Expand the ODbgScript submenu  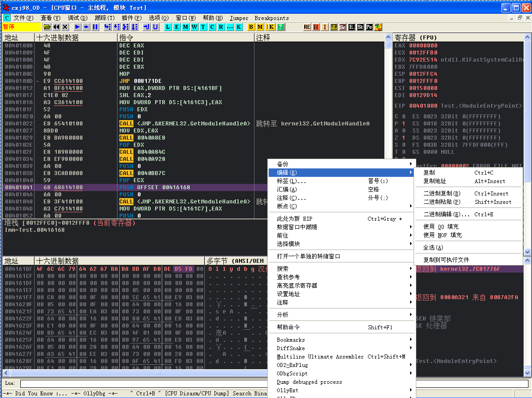pos(341,374)
